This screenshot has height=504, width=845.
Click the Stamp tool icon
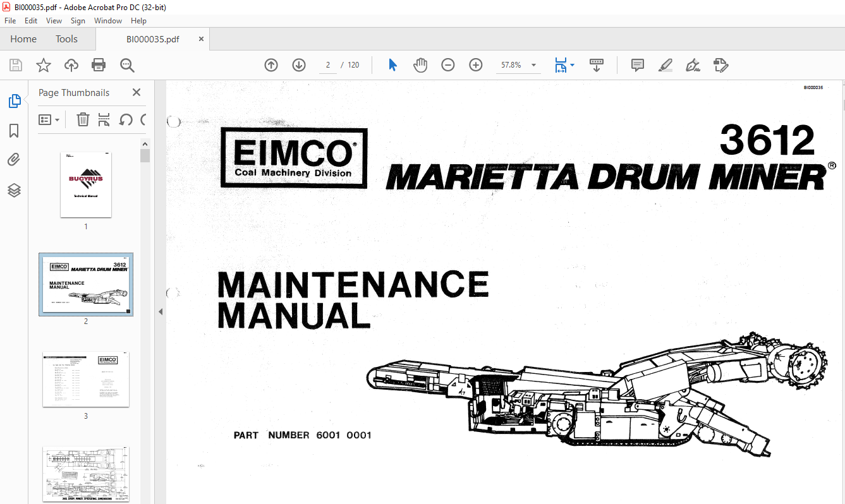click(720, 65)
